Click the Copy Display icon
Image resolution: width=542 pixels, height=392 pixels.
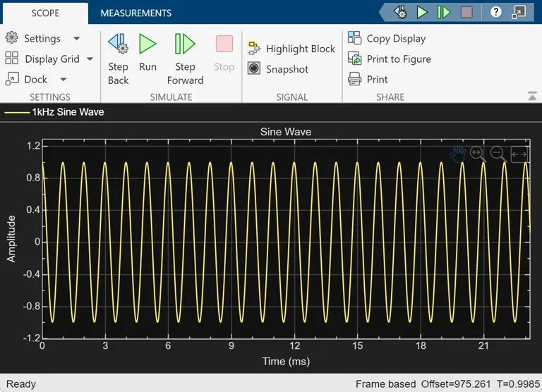(355, 38)
